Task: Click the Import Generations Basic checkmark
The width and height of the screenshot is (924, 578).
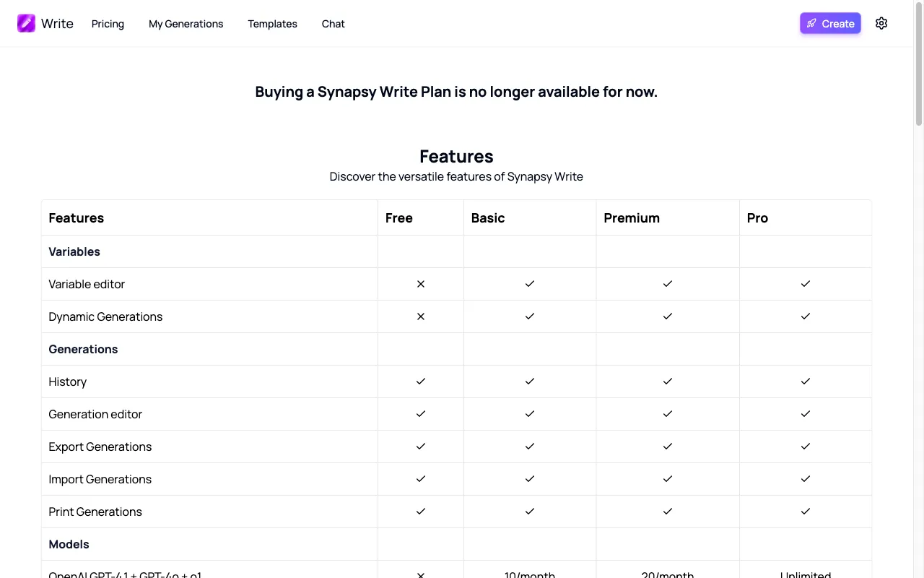Action: [x=530, y=479]
